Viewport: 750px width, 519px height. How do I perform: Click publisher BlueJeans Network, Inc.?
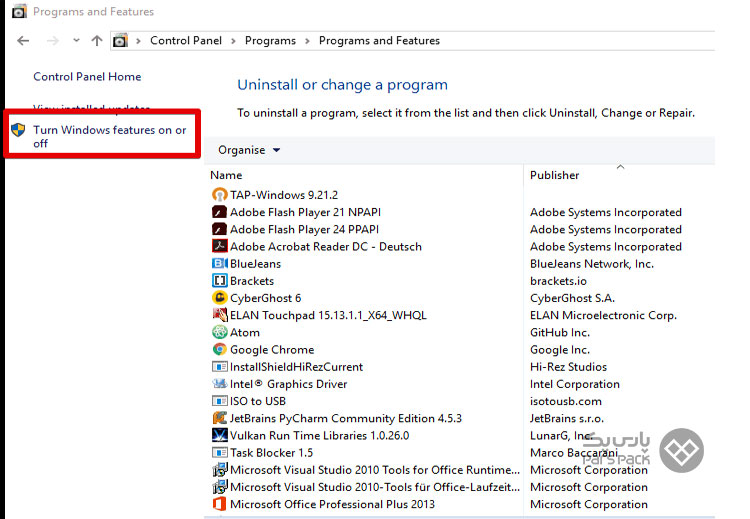click(x=592, y=264)
